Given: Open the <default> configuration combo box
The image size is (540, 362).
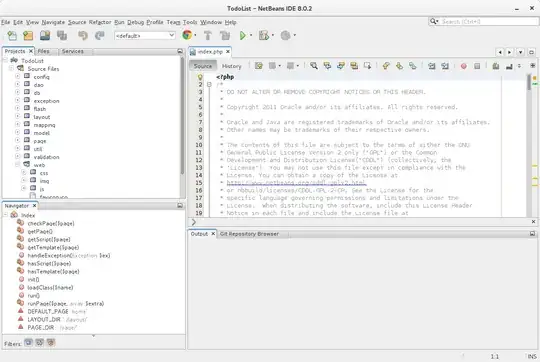Looking at the screenshot, I should tap(145, 35).
